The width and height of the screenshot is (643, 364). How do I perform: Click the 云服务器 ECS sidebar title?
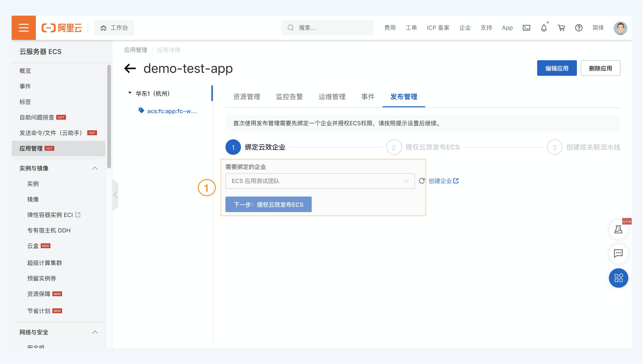pos(40,52)
